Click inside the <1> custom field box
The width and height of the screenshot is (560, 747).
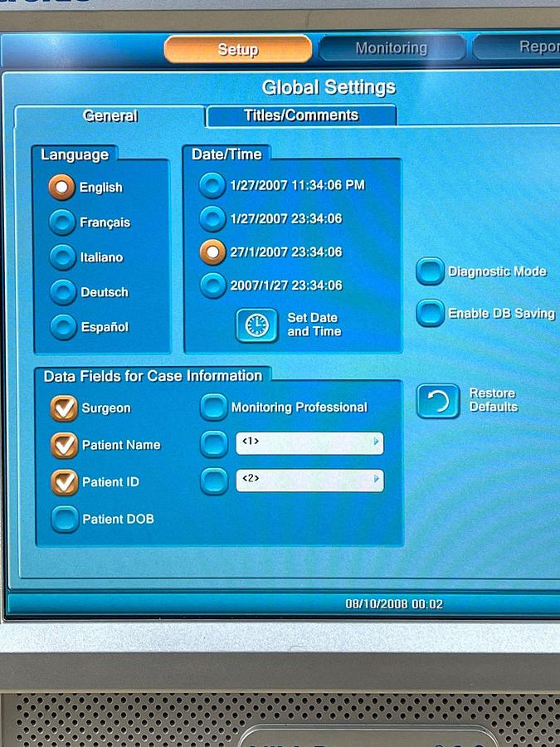309,443
